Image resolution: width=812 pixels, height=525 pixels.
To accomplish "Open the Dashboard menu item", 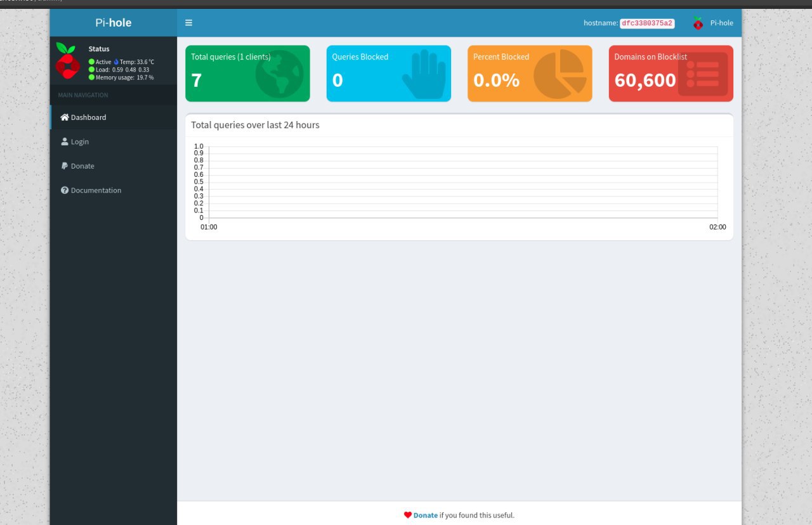I will [x=114, y=117].
